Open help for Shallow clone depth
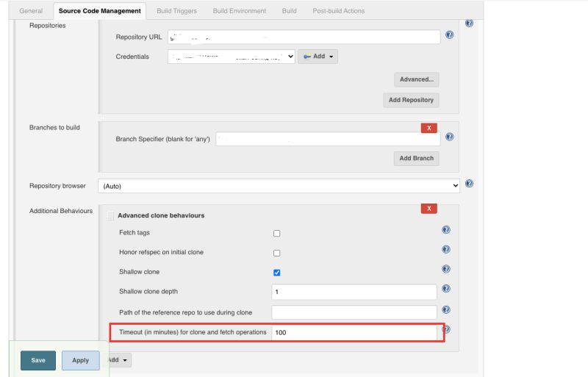Screen dimensions: 588x377 tap(445, 289)
